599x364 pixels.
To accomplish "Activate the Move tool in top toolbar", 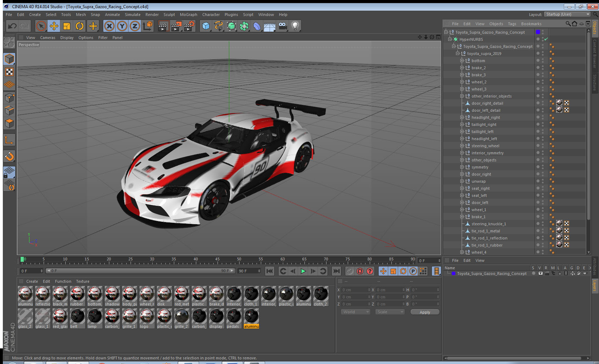I will 54,26.
